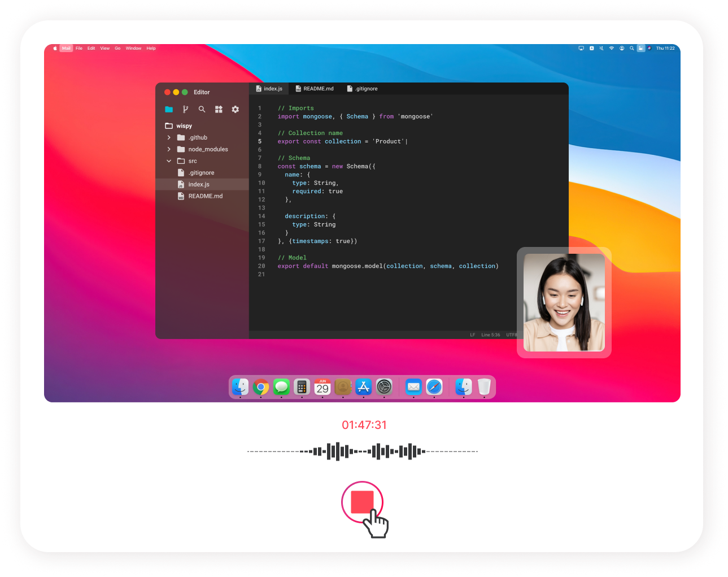Switch to the README.md editor tab
Viewport: 728px width, 577px height.
tap(315, 89)
